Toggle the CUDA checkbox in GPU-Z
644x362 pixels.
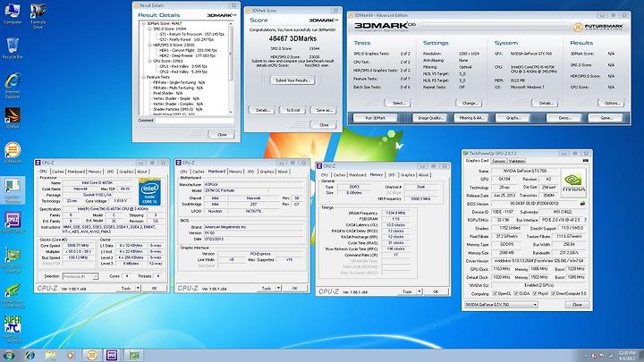[517, 293]
